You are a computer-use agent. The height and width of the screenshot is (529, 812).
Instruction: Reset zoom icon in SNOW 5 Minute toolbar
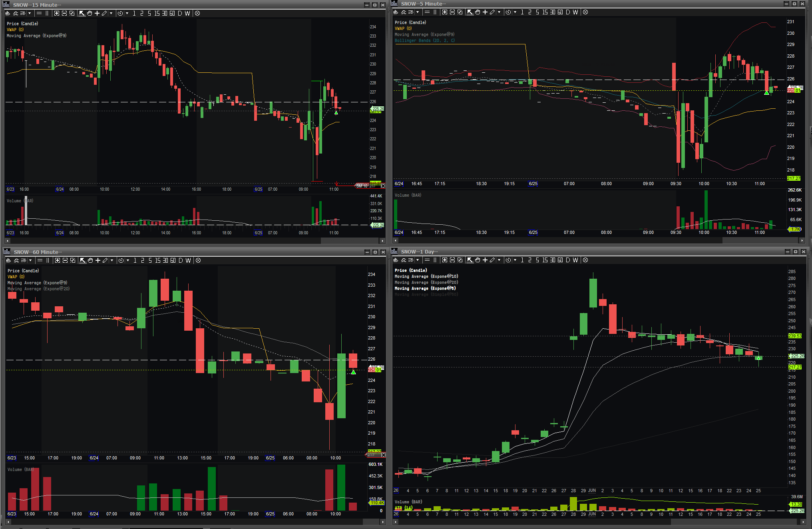pyautogui.click(x=460, y=12)
